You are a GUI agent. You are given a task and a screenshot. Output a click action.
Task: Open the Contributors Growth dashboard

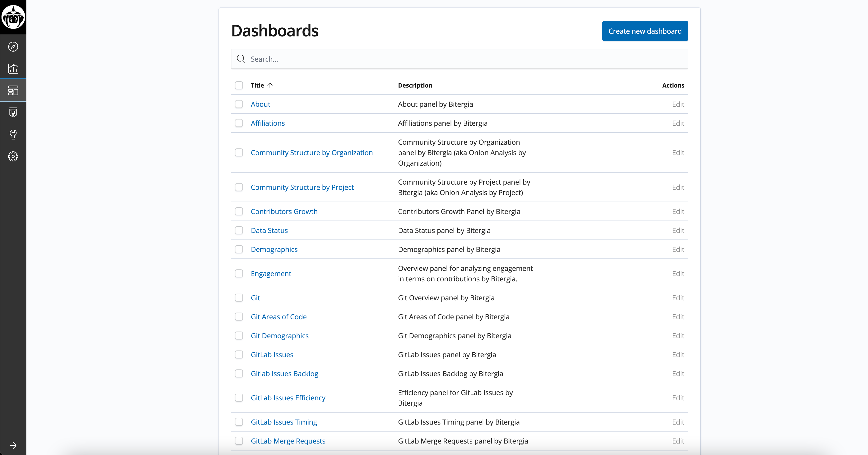pyautogui.click(x=284, y=212)
